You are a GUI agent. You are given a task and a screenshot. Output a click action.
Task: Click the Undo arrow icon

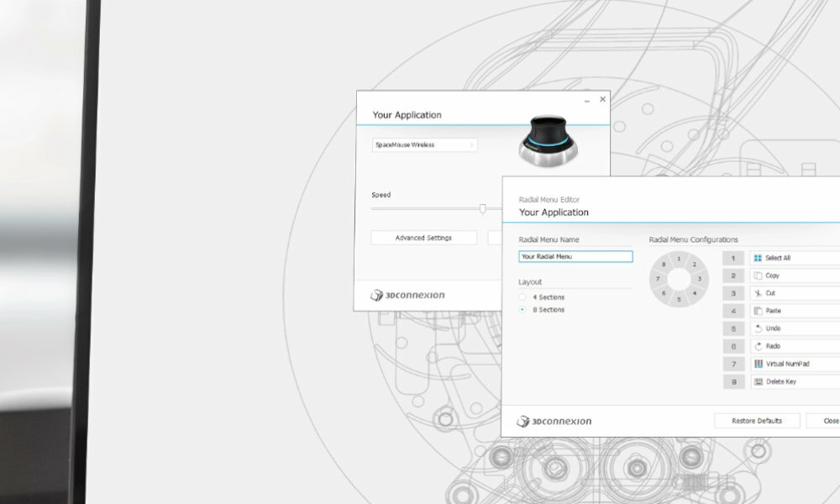(x=758, y=328)
